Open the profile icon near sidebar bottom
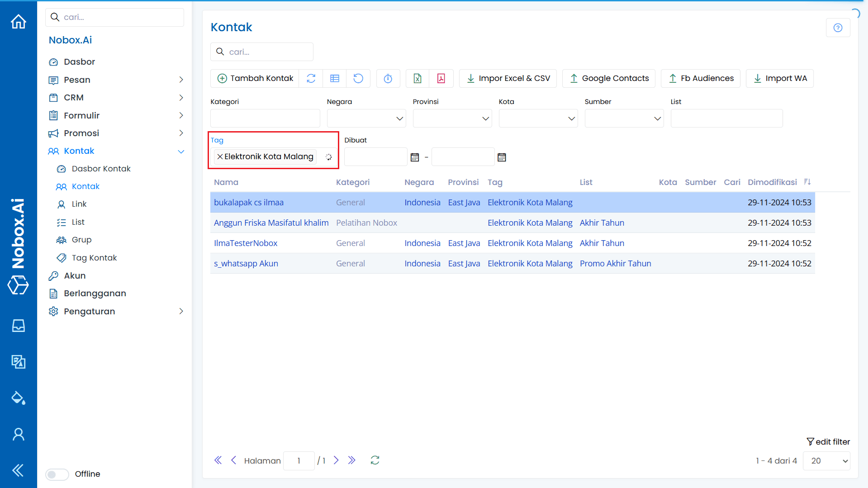The image size is (868, 488). (x=18, y=434)
